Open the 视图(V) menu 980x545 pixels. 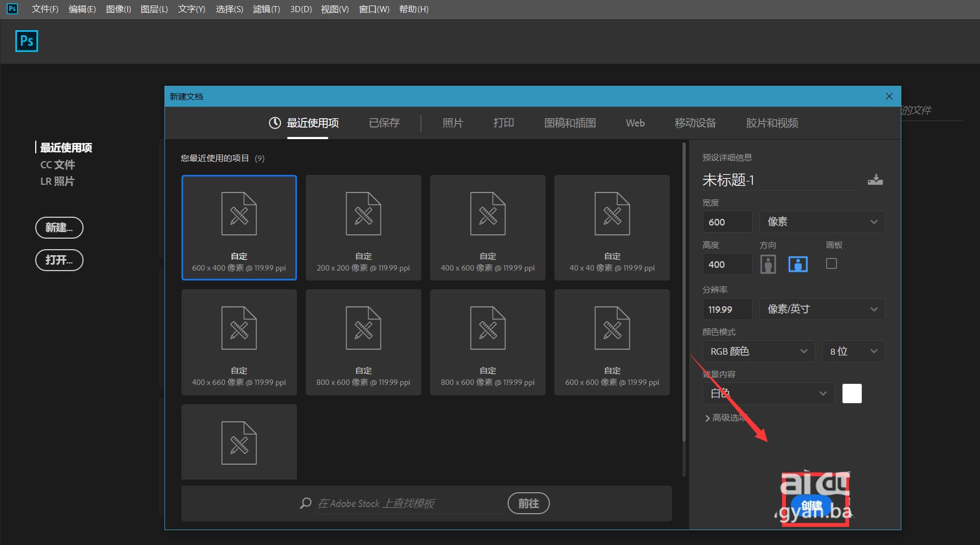pyautogui.click(x=335, y=9)
